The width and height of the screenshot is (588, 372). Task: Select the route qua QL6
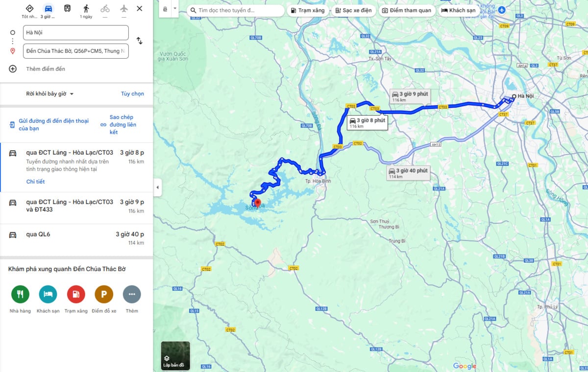(x=76, y=240)
